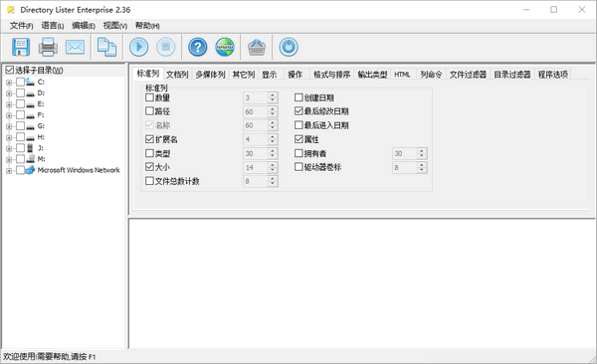Click the J: removable drive icon
The image size is (597, 364).
(30, 148)
